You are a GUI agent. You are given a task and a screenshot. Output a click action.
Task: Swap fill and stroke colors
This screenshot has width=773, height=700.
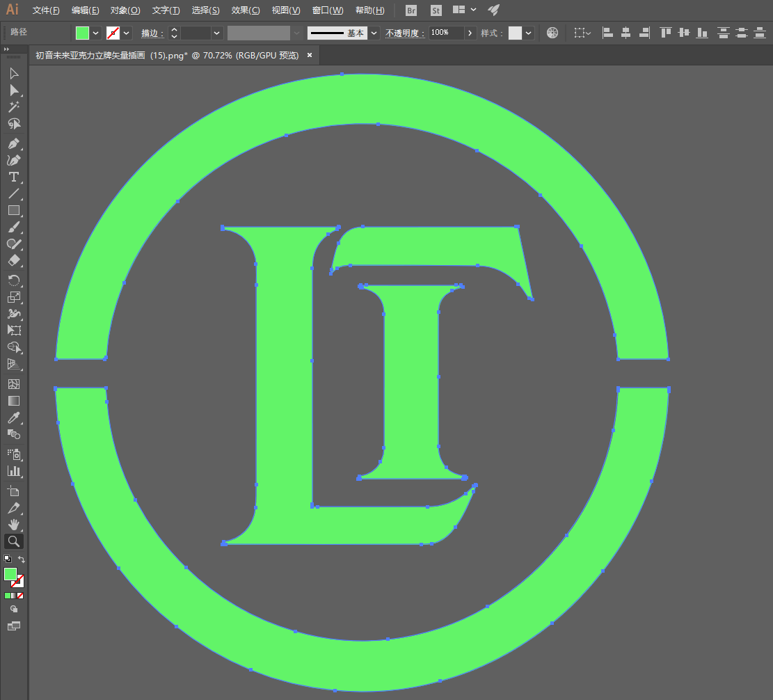tap(21, 559)
